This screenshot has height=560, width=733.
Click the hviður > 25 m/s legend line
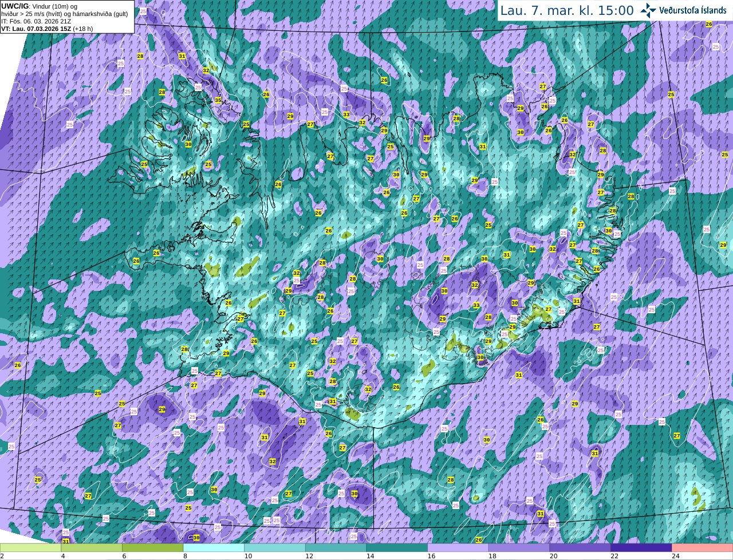[65, 14]
